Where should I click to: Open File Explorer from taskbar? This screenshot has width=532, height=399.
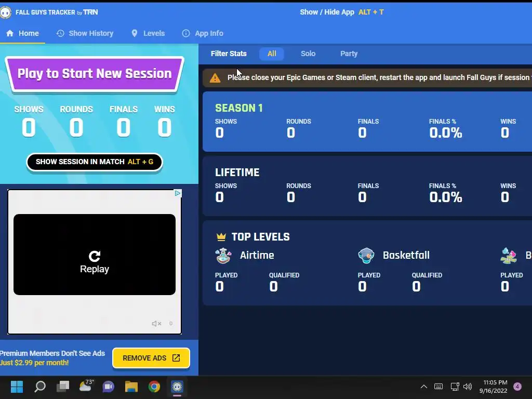pyautogui.click(x=131, y=387)
